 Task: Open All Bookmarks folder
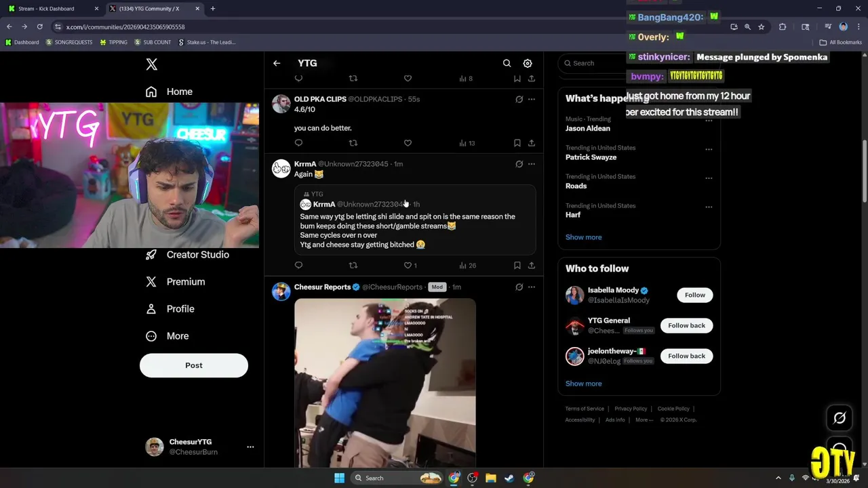pyautogui.click(x=840, y=42)
